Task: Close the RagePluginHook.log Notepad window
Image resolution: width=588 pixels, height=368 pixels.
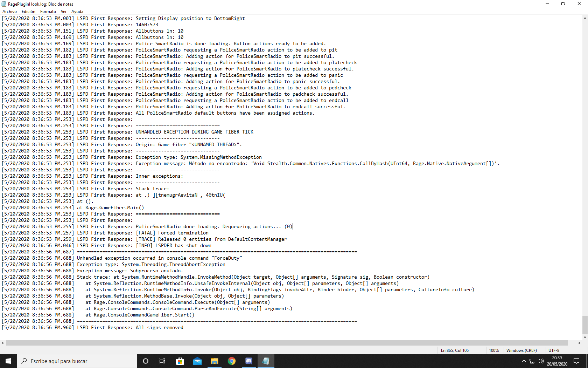Action: (579, 4)
